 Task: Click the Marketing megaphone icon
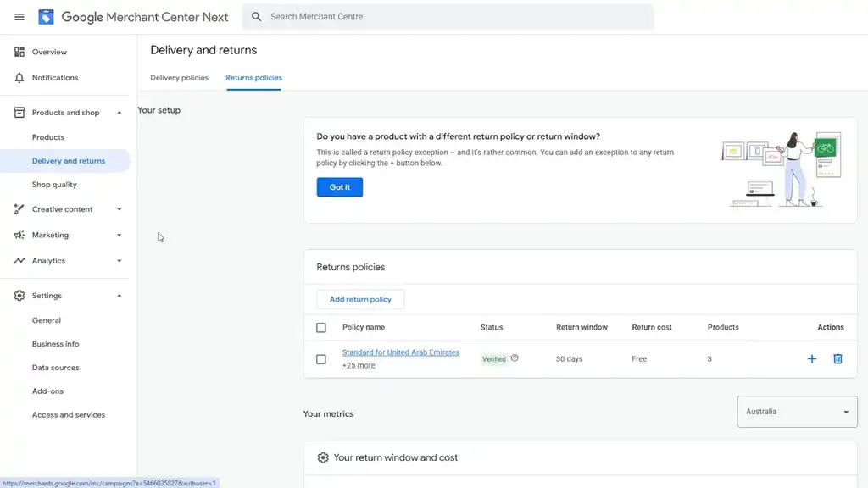point(19,235)
